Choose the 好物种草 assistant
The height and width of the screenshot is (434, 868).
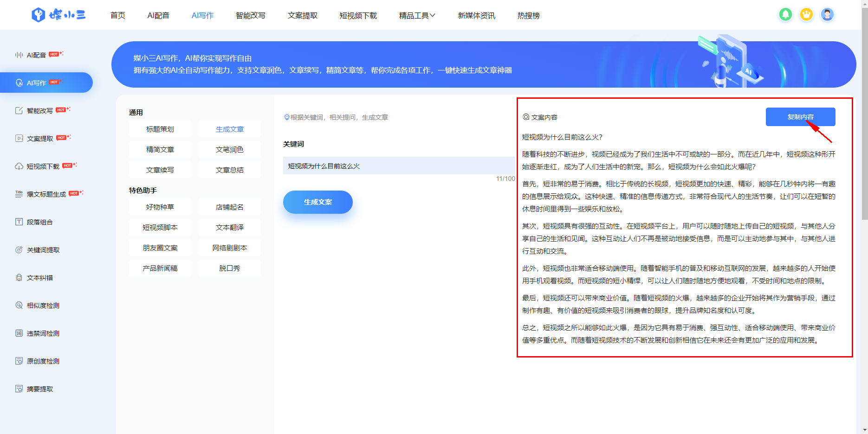click(160, 207)
